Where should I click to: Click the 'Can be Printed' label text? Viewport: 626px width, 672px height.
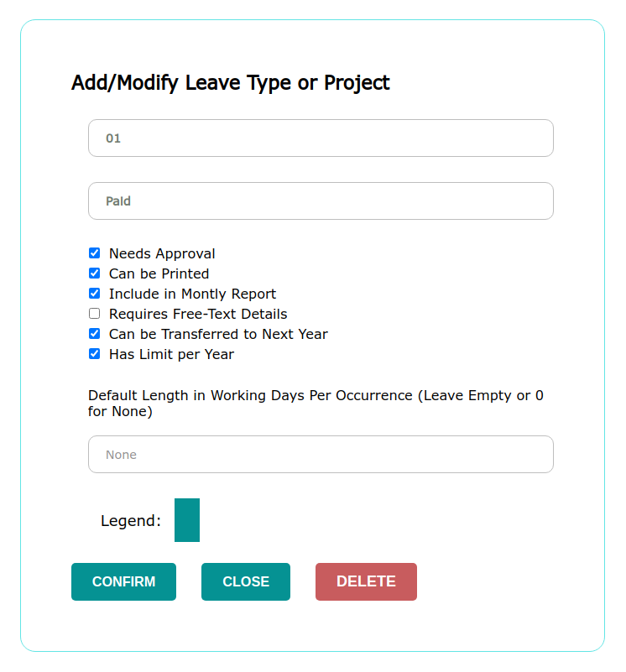tap(159, 273)
